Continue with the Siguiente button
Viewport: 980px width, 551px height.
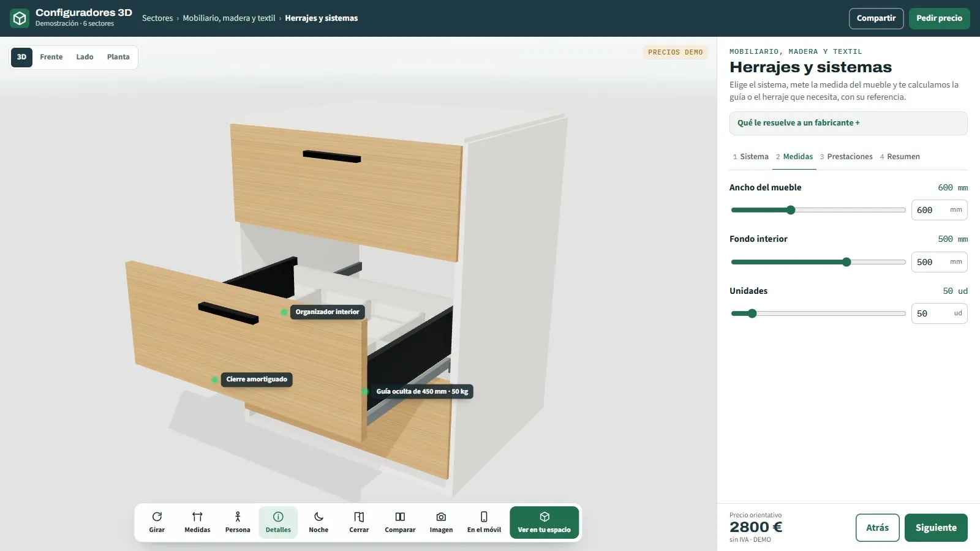(936, 528)
